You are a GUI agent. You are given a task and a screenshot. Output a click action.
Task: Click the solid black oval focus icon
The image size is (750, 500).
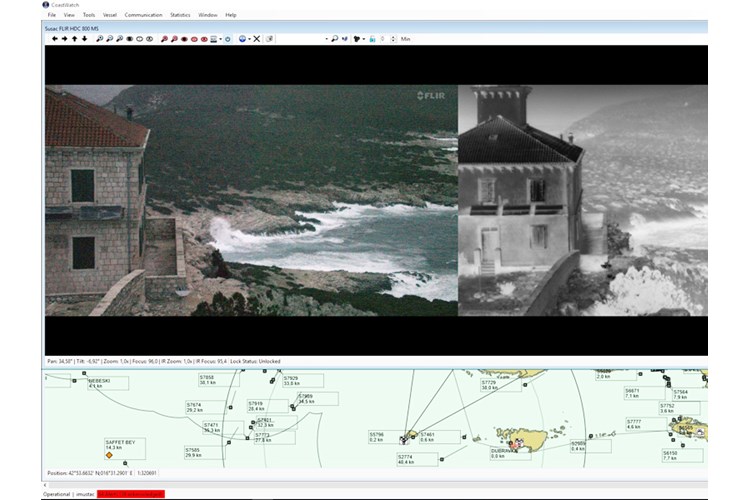click(x=129, y=39)
